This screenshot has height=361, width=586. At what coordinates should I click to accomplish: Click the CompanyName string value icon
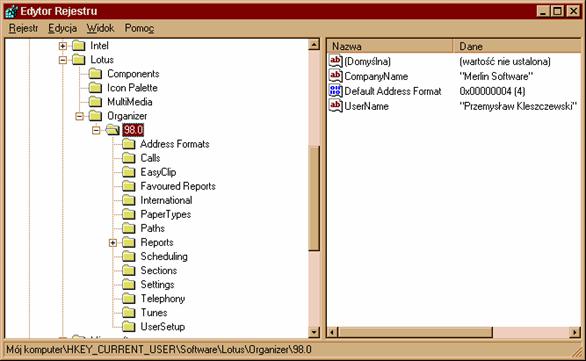[x=336, y=76]
